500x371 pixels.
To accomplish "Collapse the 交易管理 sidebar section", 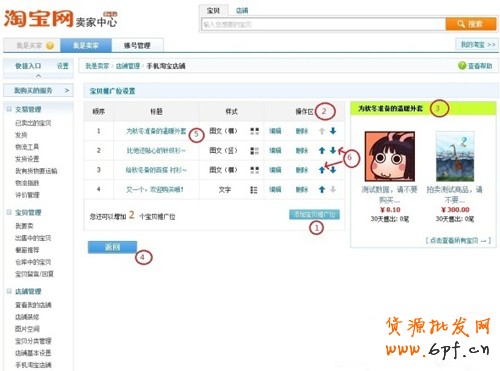I will (9, 109).
